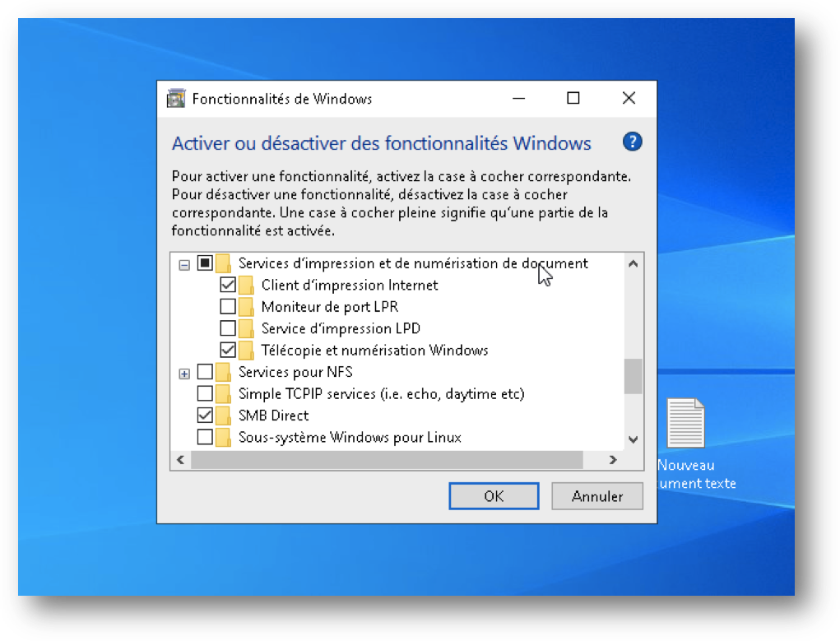Check the Services pour NFS checkbox
Screen dimensions: 840x641
205,371
